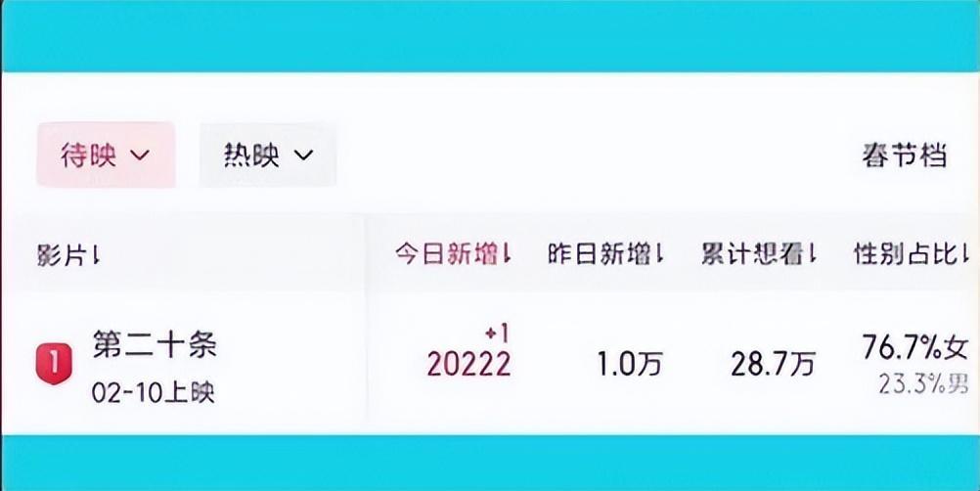980x491 pixels.
Task: Click the chevron inside the 待映 button
Action: click(139, 156)
